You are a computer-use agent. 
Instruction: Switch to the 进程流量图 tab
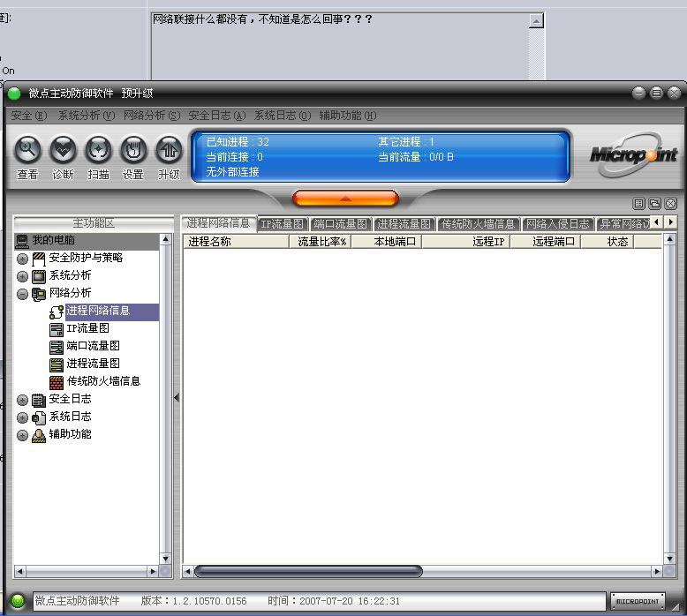tap(404, 224)
